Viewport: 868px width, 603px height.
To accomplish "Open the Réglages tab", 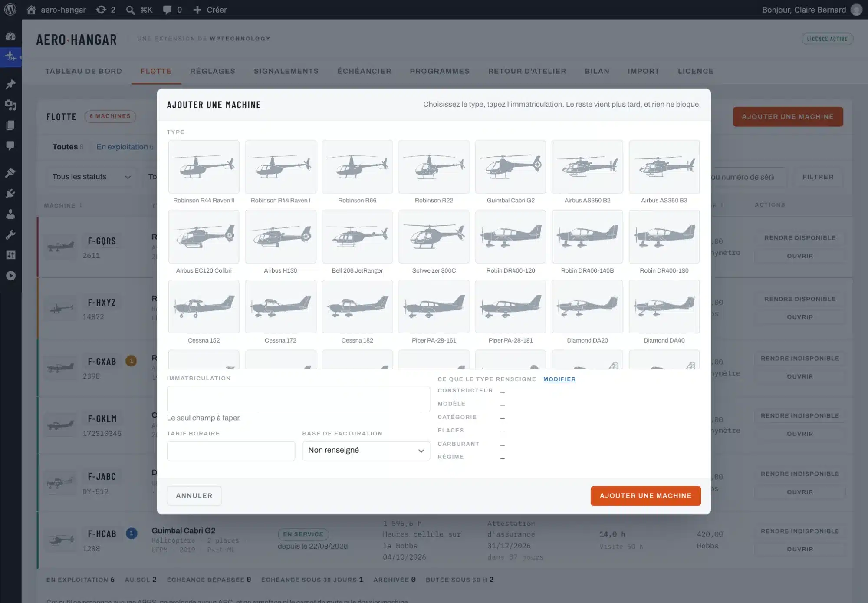I will coord(213,71).
